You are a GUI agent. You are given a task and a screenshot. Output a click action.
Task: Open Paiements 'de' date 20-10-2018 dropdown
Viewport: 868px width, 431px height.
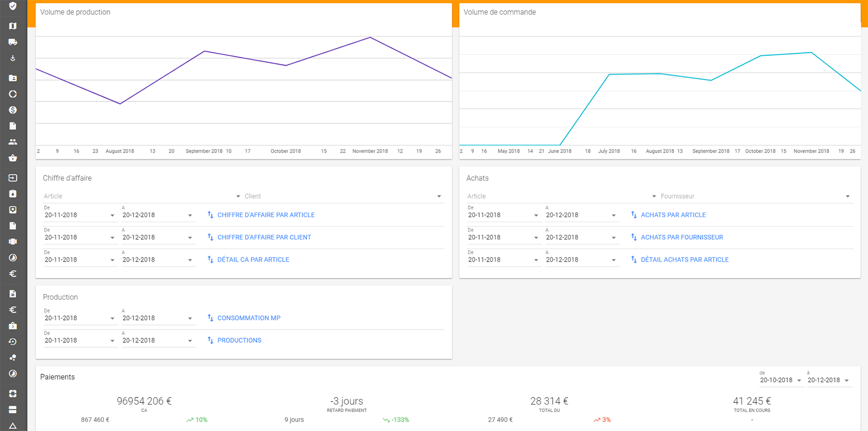[781, 380]
